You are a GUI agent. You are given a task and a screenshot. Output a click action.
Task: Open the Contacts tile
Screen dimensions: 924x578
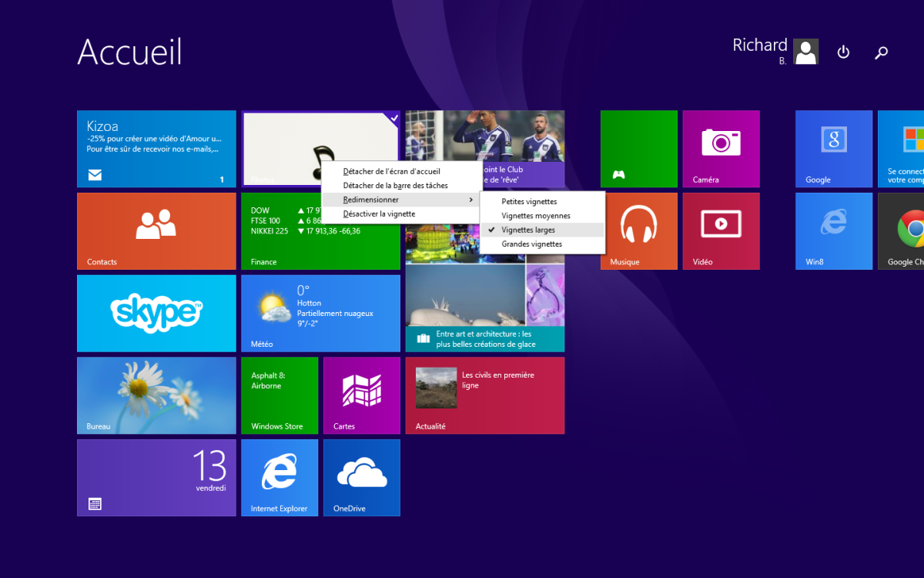[x=156, y=231]
